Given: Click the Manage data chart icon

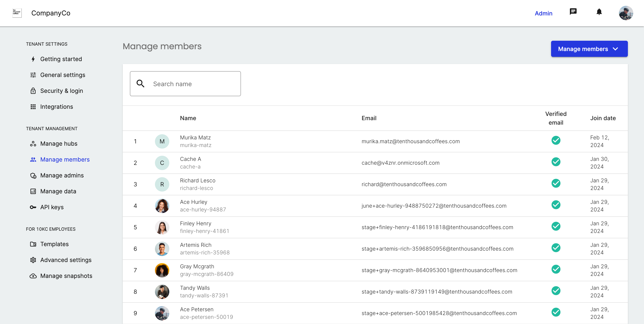Looking at the screenshot, I should [x=33, y=191].
